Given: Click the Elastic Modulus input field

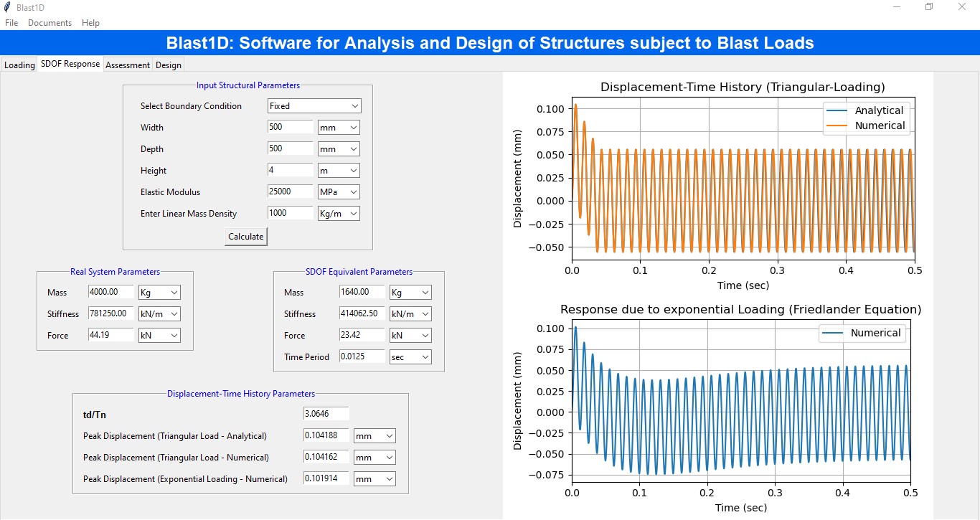Looking at the screenshot, I should click(x=291, y=192).
